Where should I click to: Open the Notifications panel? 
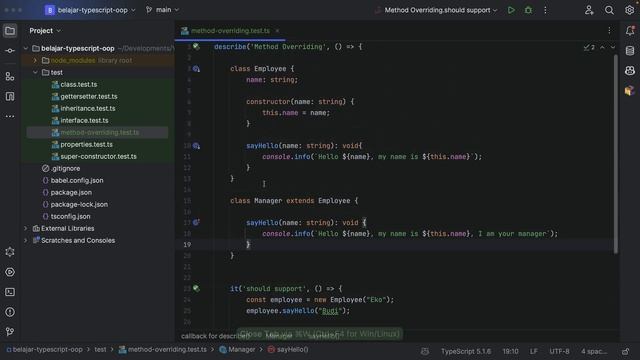point(630,31)
